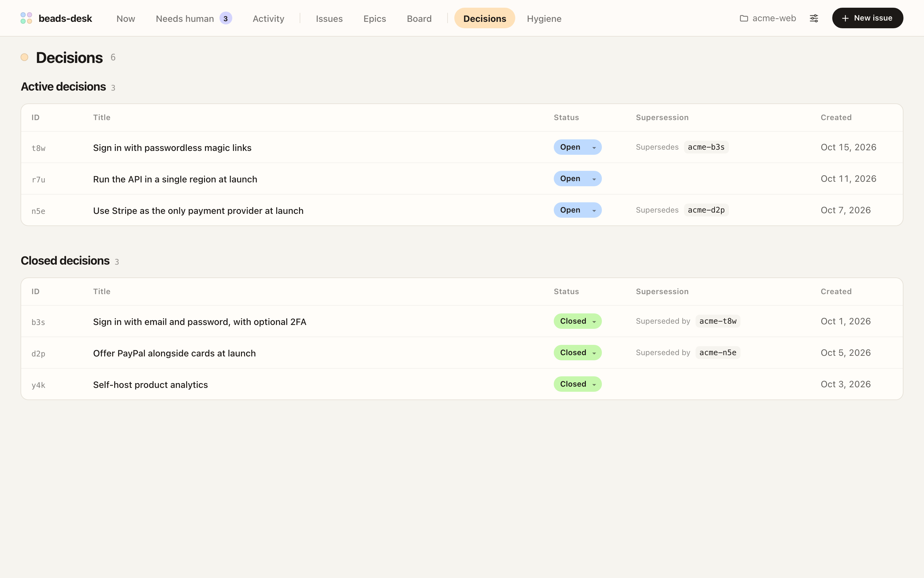Open 'Self-host product analytics' decision
924x578 pixels.
150,385
